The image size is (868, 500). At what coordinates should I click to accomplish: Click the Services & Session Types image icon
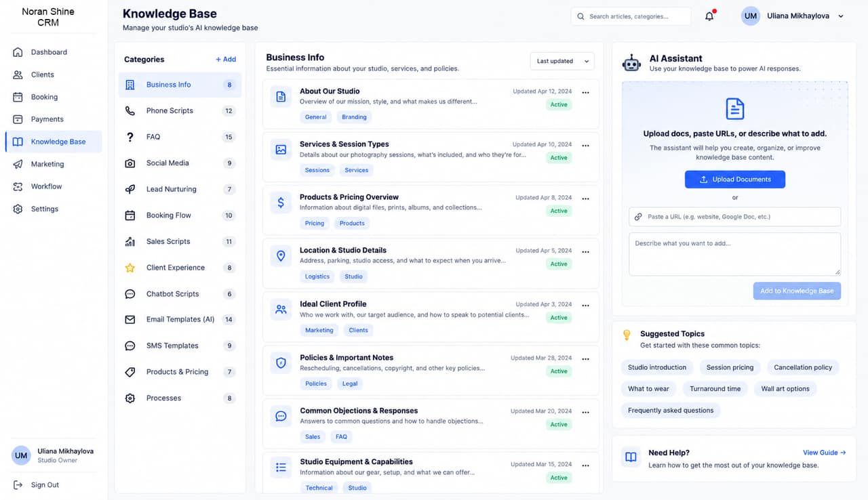281,150
